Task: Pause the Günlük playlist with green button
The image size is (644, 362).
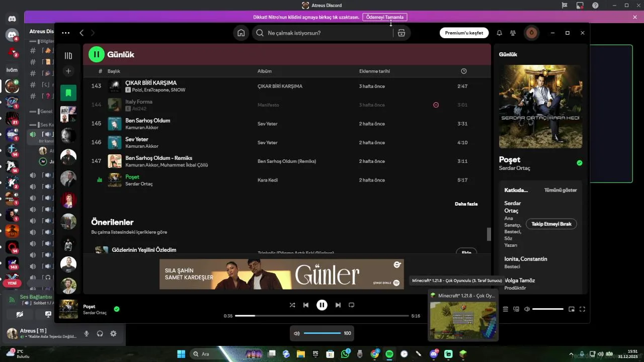Action: point(96,54)
